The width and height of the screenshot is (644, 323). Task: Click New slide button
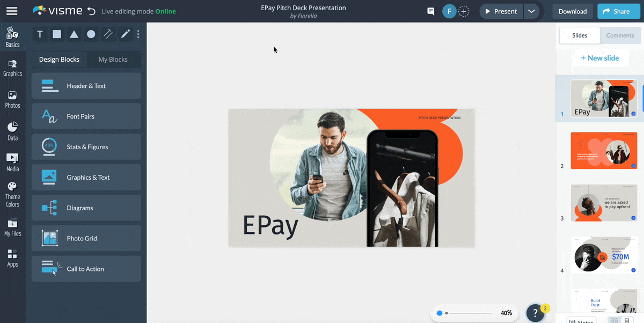coord(601,57)
